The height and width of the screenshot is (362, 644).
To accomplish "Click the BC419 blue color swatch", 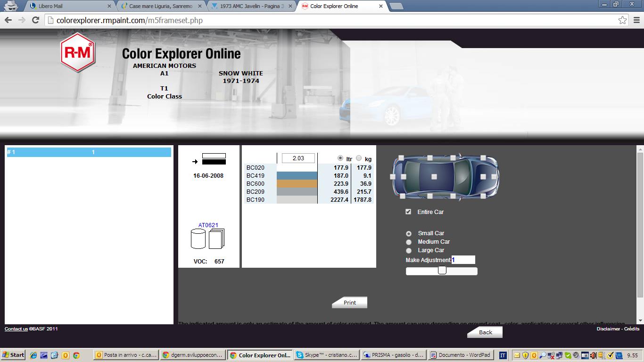I will [x=297, y=176].
